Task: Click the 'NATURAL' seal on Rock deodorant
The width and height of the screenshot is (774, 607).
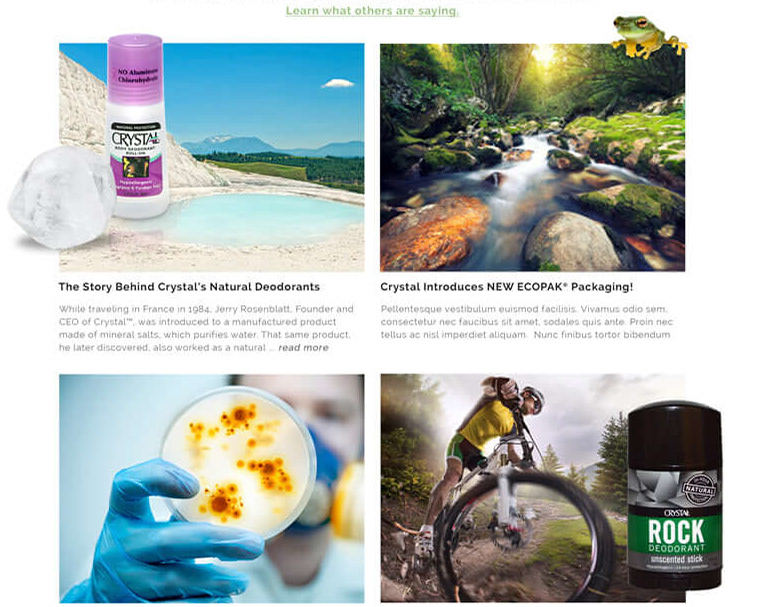Action: (699, 490)
